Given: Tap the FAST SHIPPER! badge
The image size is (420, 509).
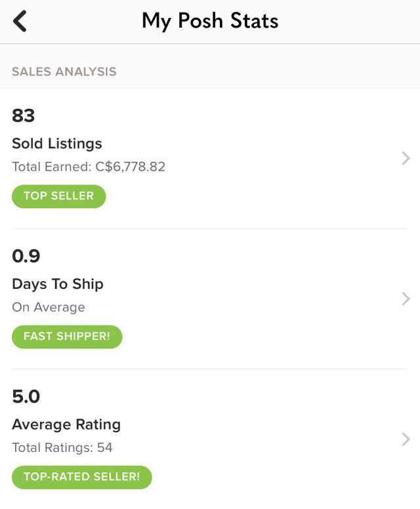Looking at the screenshot, I should pyautogui.click(x=67, y=337).
